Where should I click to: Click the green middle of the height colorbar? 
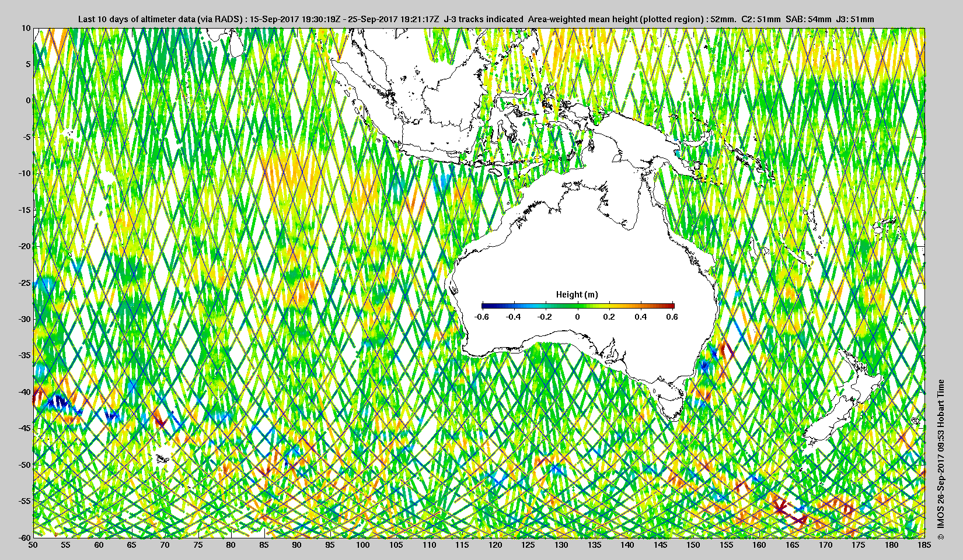coord(578,306)
